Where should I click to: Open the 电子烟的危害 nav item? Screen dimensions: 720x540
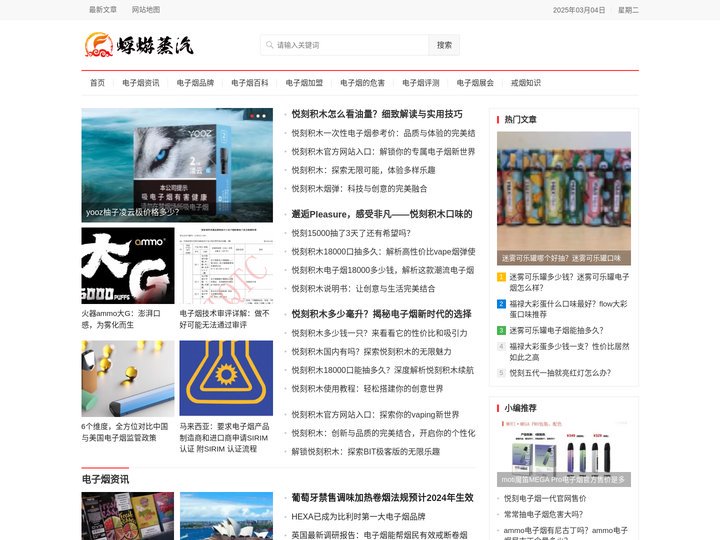pos(362,83)
